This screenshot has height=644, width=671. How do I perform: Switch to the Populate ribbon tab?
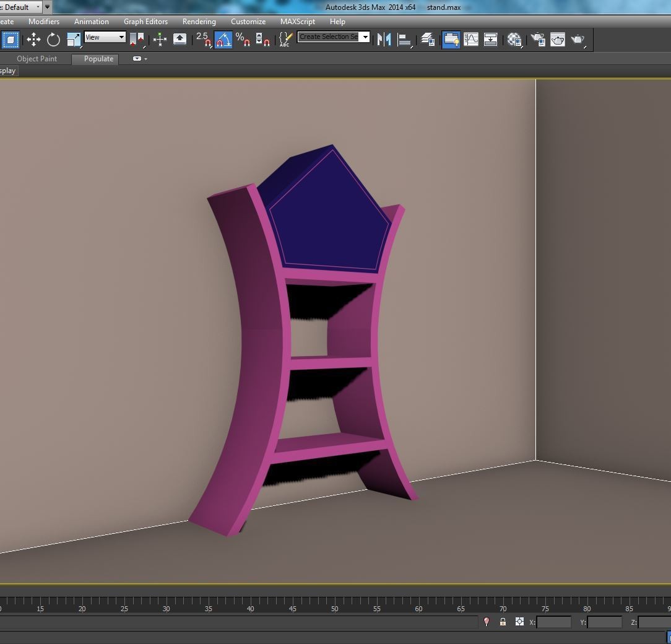(x=95, y=59)
